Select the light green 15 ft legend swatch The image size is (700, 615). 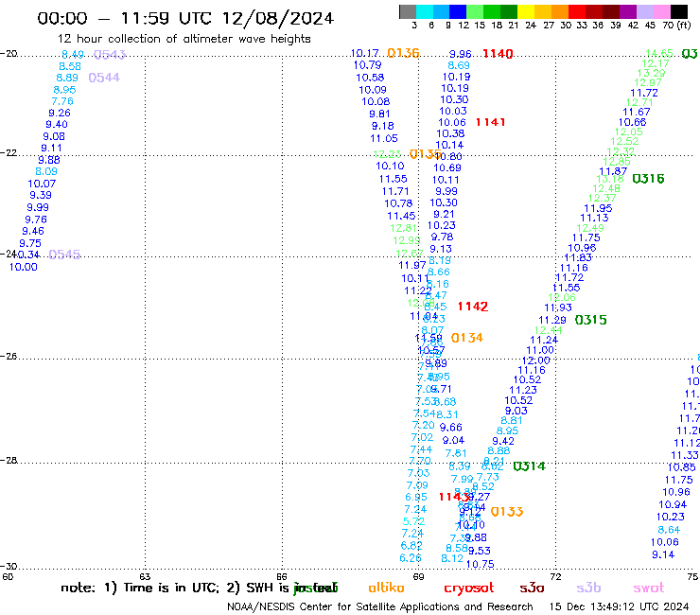(x=475, y=11)
